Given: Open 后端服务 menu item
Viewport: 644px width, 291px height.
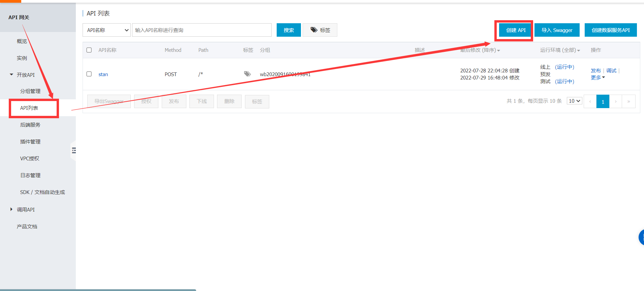Looking at the screenshot, I should pos(30,125).
